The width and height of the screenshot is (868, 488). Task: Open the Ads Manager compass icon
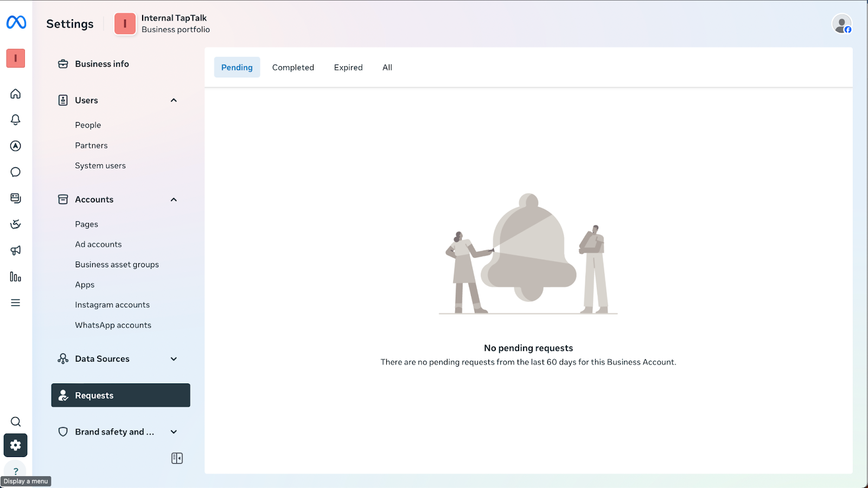click(16, 146)
